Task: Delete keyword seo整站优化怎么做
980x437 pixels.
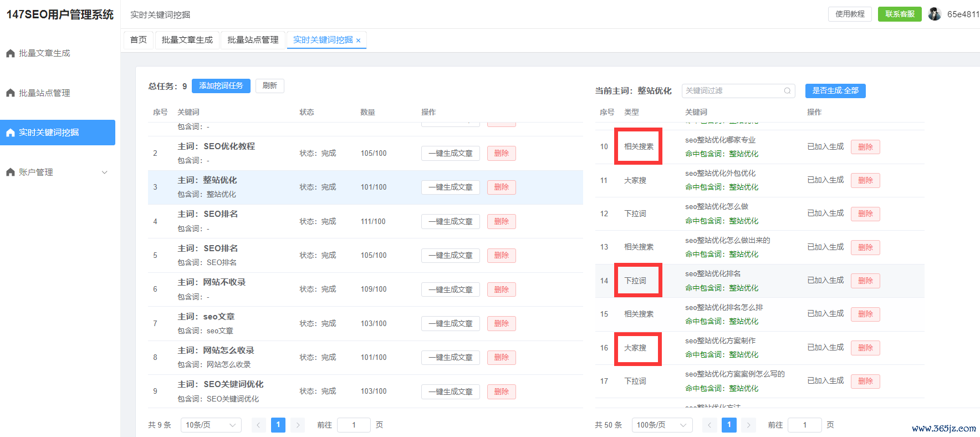Action: (865, 214)
